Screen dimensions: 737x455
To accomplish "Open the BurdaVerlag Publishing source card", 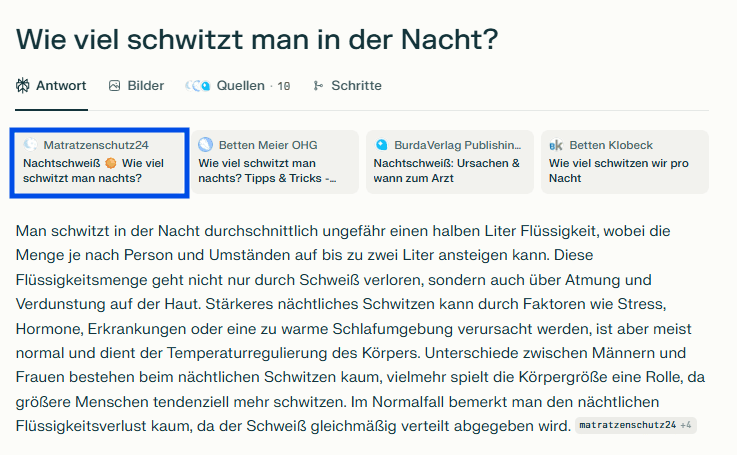I will click(x=450, y=162).
